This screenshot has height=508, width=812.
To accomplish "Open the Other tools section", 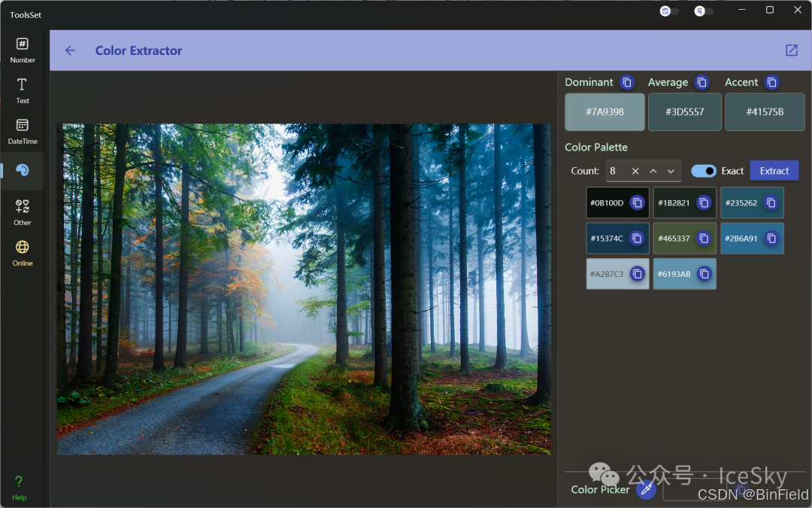I will pyautogui.click(x=23, y=212).
